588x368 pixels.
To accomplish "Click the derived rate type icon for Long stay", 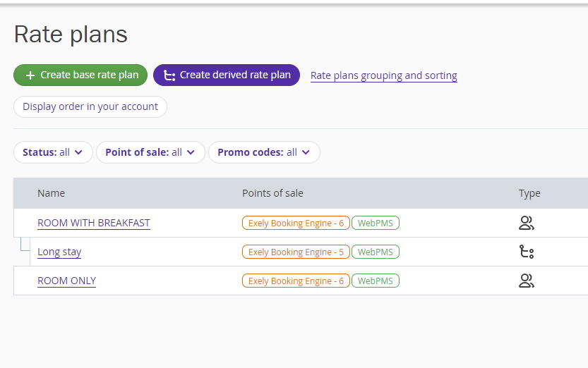I will pyautogui.click(x=526, y=252).
